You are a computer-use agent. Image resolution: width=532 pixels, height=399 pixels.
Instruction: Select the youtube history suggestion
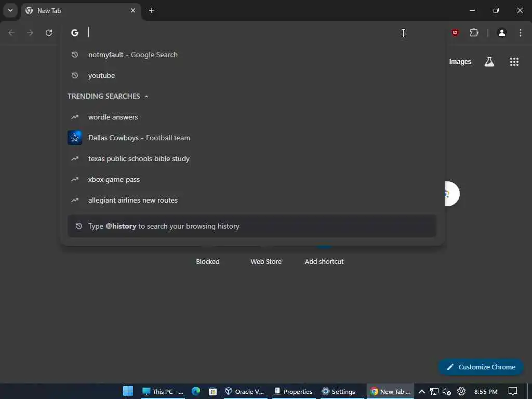(x=252, y=75)
